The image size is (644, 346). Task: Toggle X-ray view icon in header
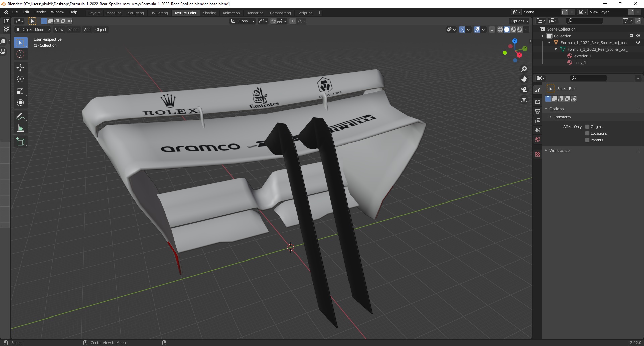point(492,30)
